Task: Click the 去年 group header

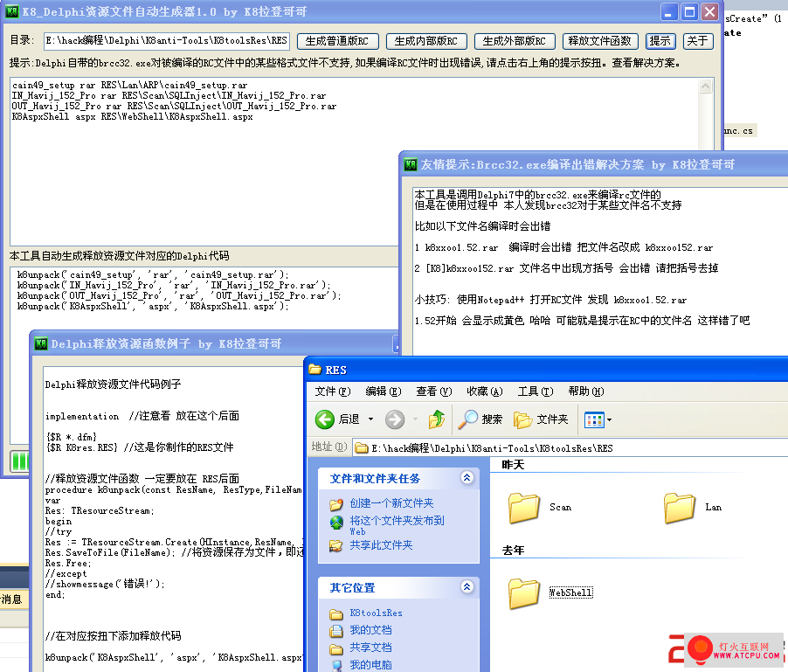Action: (513, 551)
